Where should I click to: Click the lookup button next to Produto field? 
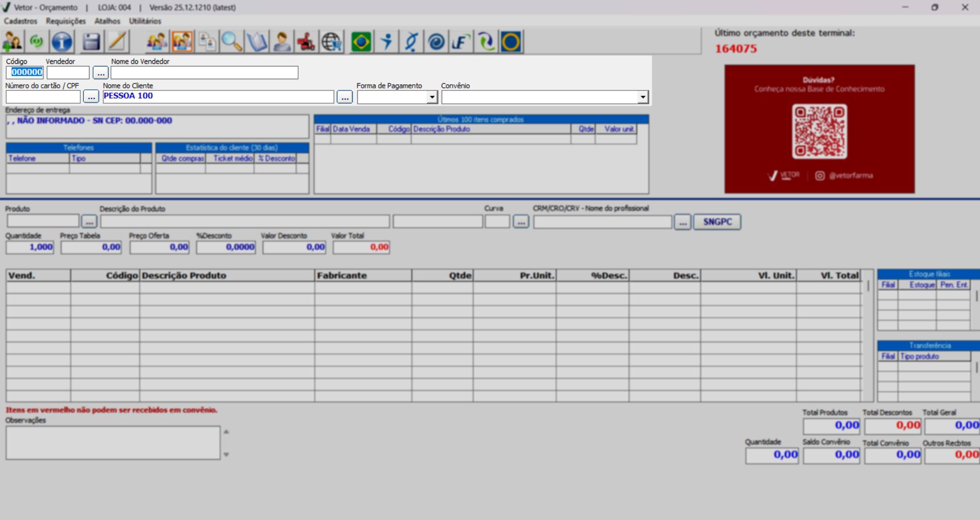tap(89, 222)
